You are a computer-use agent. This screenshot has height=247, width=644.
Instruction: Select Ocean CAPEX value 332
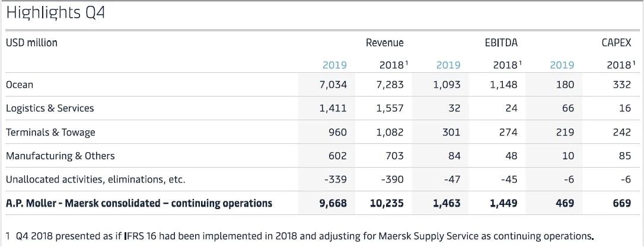pyautogui.click(x=623, y=85)
